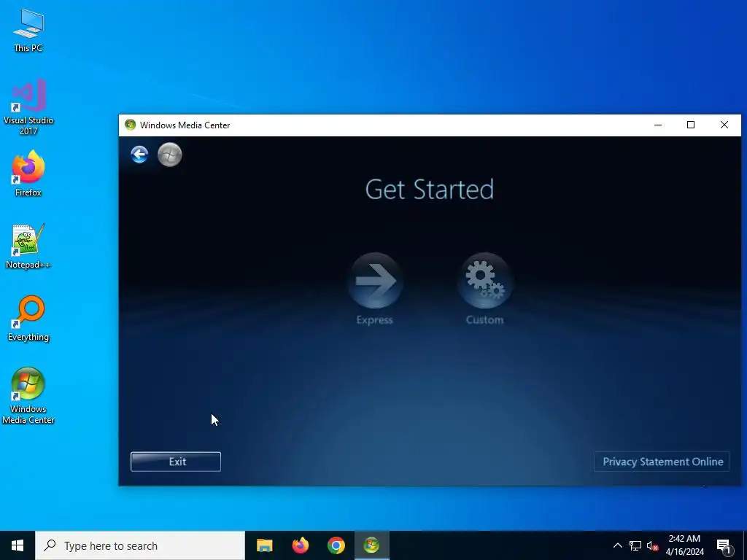The height and width of the screenshot is (560, 747).
Task: Choose the Custom setup gears icon
Action: tap(485, 281)
